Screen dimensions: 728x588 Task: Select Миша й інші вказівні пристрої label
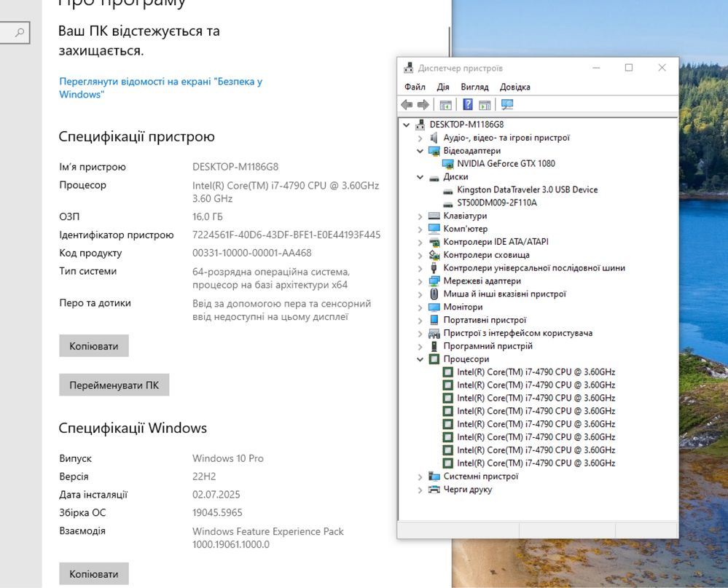click(x=505, y=294)
